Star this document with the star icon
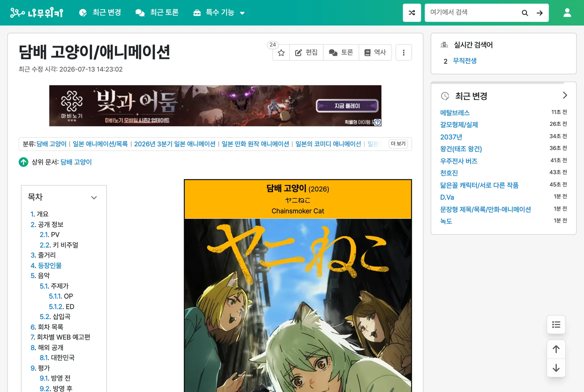Image resolution: width=584 pixels, height=392 pixels. click(x=281, y=52)
